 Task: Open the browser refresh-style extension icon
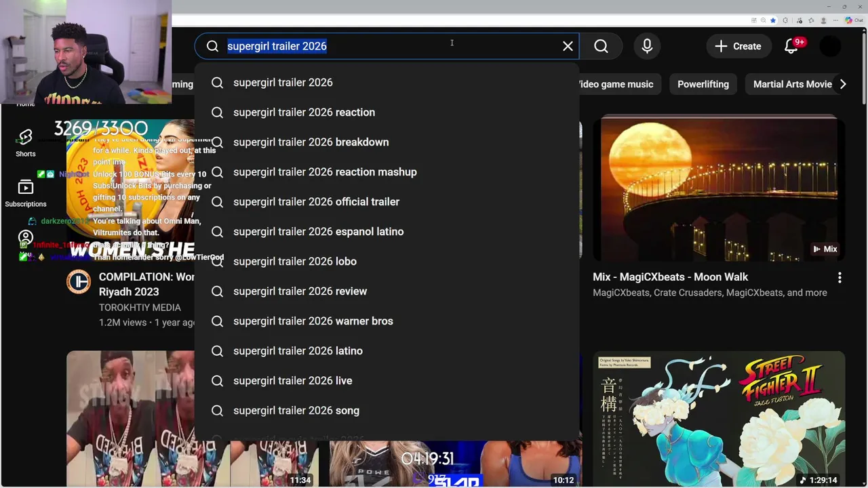(x=785, y=20)
